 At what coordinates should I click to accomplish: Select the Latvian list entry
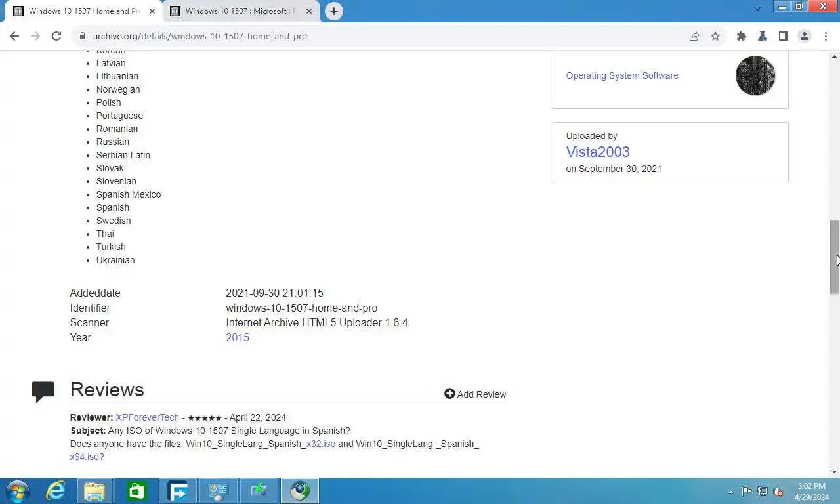111,63
